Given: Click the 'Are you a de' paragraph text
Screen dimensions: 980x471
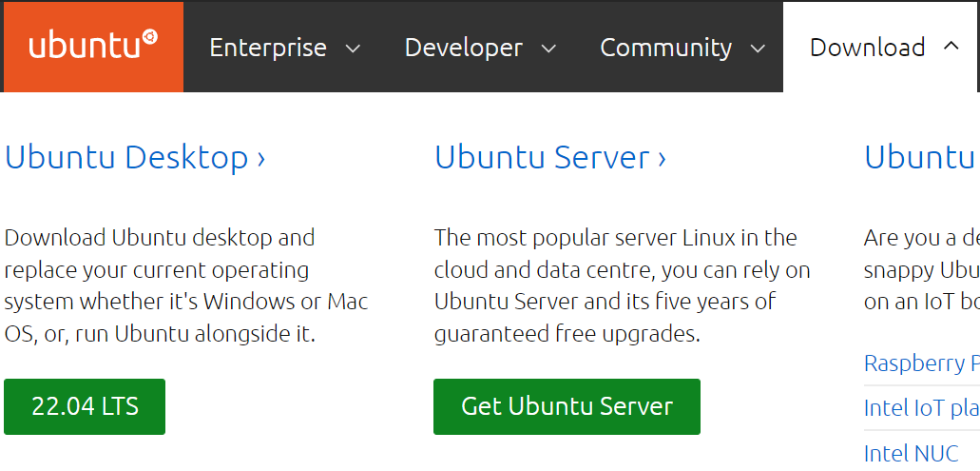Looking at the screenshot, I should (922, 269).
